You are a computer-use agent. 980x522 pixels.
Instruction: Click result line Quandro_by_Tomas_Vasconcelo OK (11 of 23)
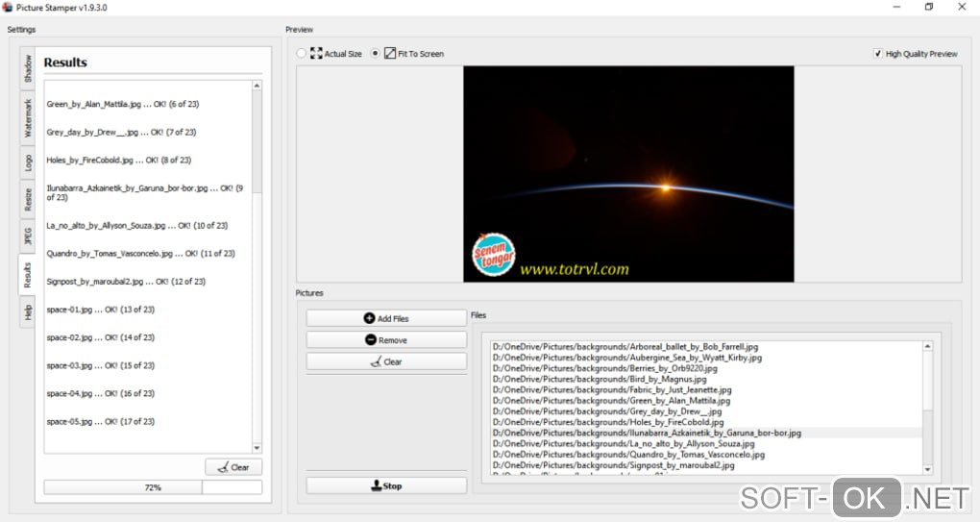(140, 254)
